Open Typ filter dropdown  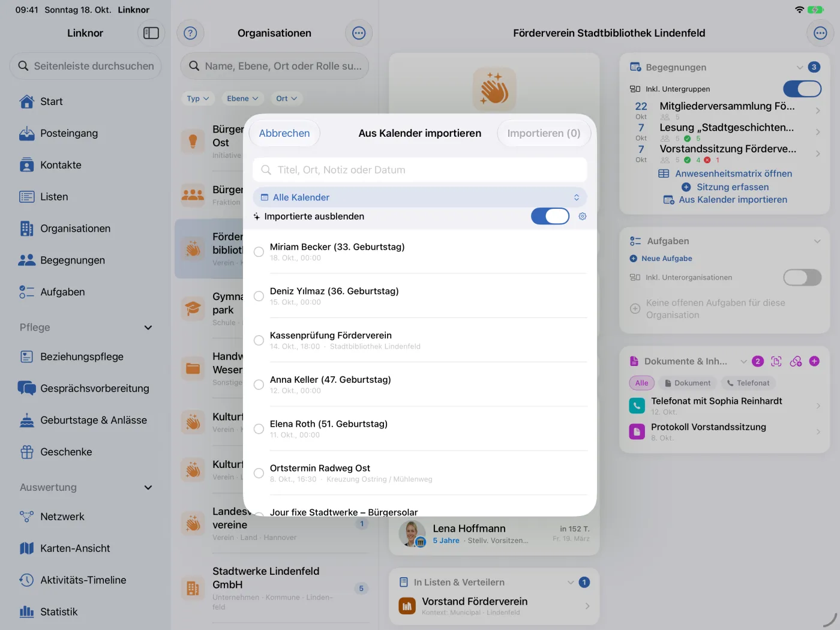[198, 98]
